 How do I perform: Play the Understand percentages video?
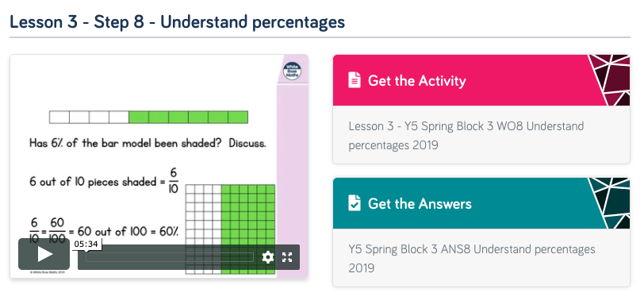point(44,254)
